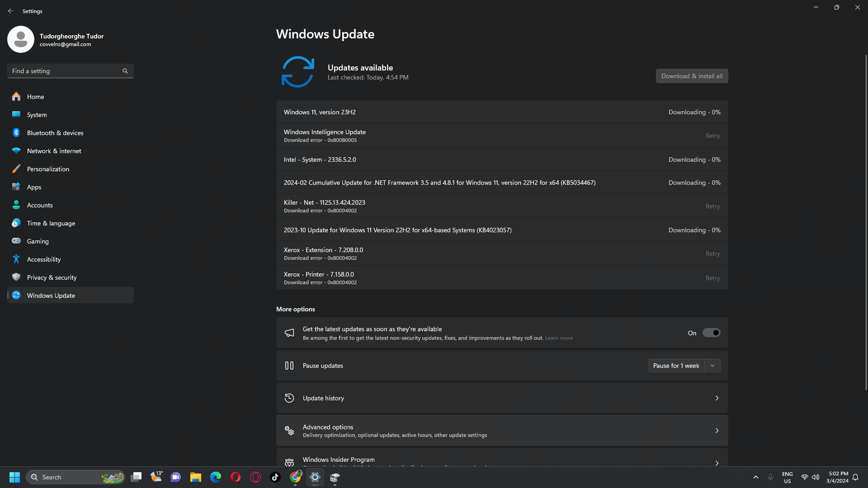The image size is (868, 488).
Task: Open Gaming settings via the Xbox icon
Action: (x=16, y=241)
